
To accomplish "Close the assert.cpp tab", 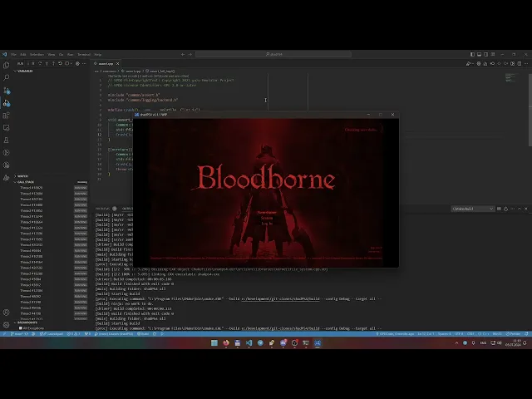I will pos(118,63).
